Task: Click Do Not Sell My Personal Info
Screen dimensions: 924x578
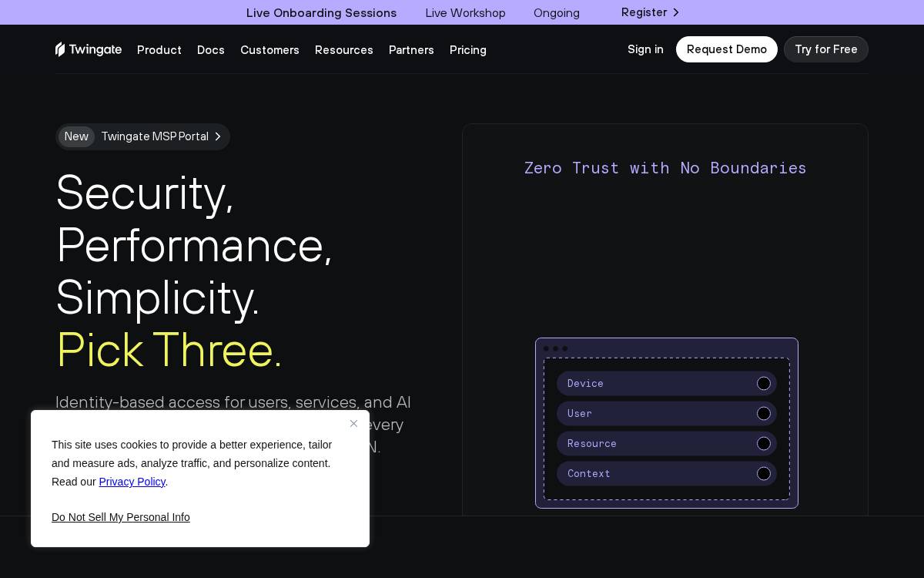Action: [121, 517]
